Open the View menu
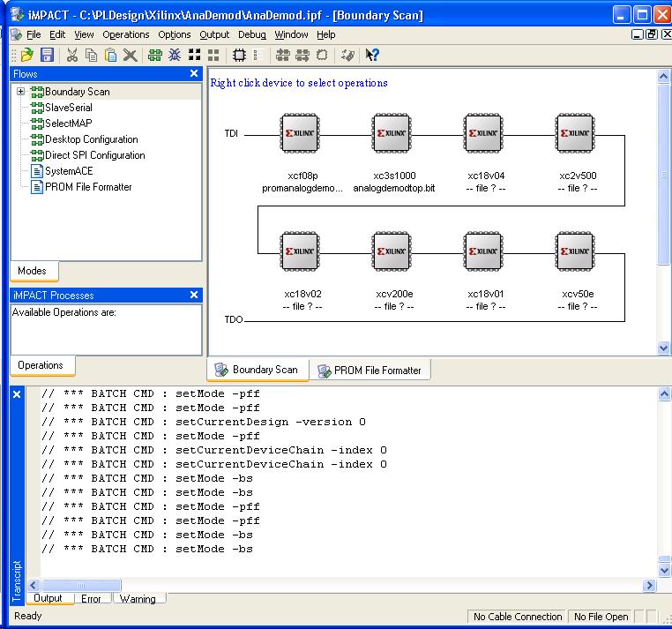The image size is (672, 629). (x=84, y=34)
